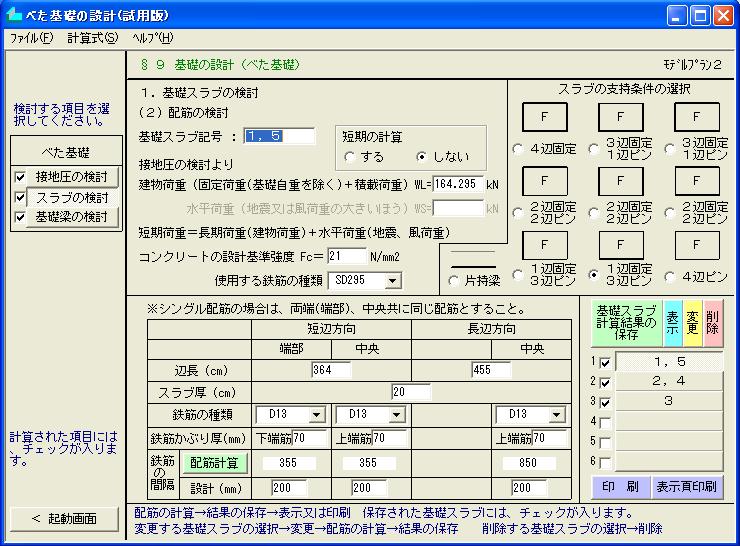Select the 4辺固定 support condition
740x546 pixels.
pos(518,149)
